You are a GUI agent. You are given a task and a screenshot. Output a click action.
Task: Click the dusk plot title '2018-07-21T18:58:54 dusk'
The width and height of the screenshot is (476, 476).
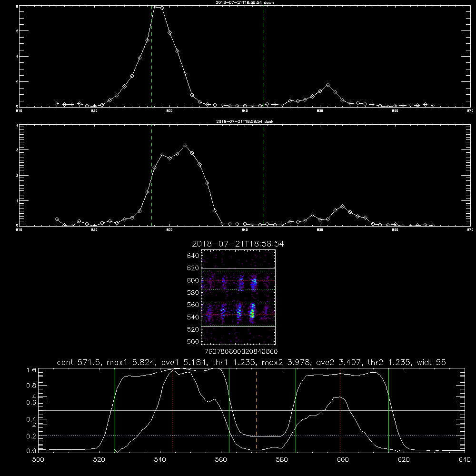coord(245,121)
